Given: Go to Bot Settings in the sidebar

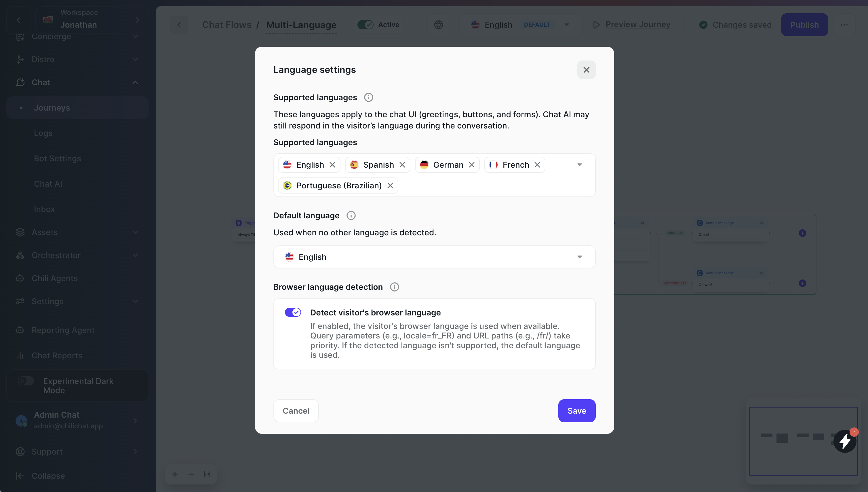Looking at the screenshot, I should pyautogui.click(x=57, y=158).
